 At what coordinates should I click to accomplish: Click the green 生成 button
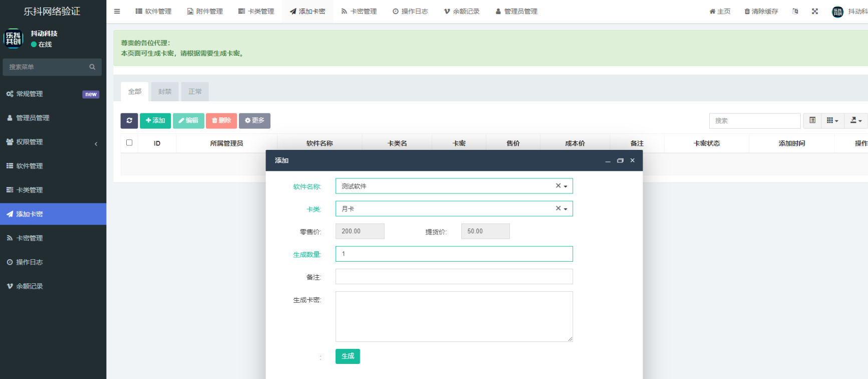pyautogui.click(x=348, y=356)
